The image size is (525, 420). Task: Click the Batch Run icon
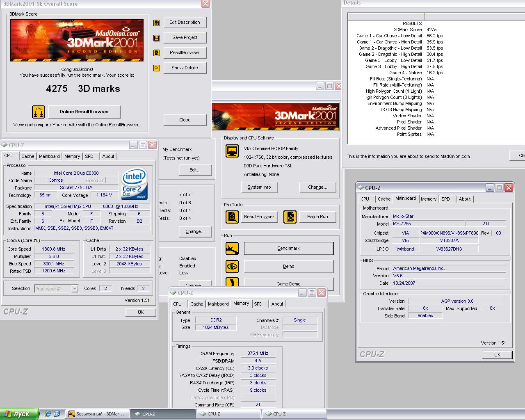pos(290,217)
